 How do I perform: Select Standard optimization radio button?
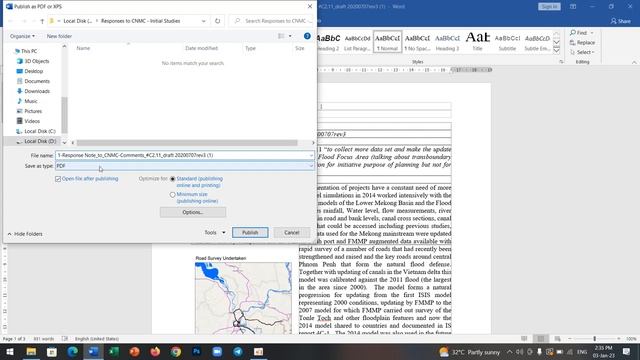click(x=173, y=179)
